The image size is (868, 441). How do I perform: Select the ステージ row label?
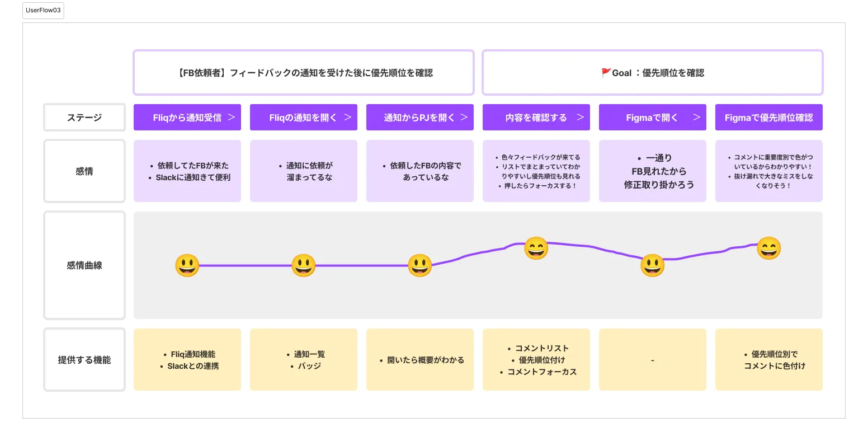(84, 118)
